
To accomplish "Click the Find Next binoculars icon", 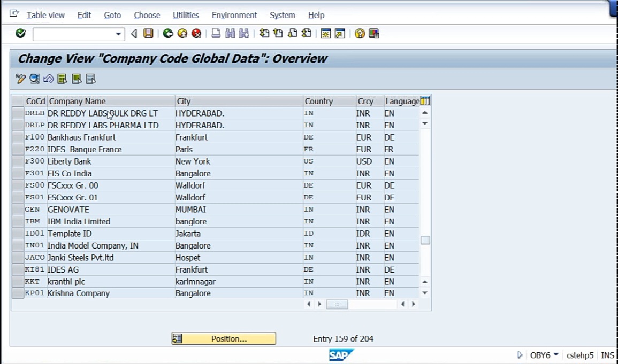I will click(244, 34).
